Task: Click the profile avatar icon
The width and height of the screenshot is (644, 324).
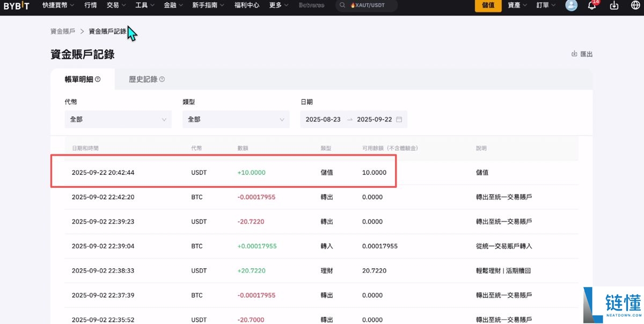Action: click(570, 6)
